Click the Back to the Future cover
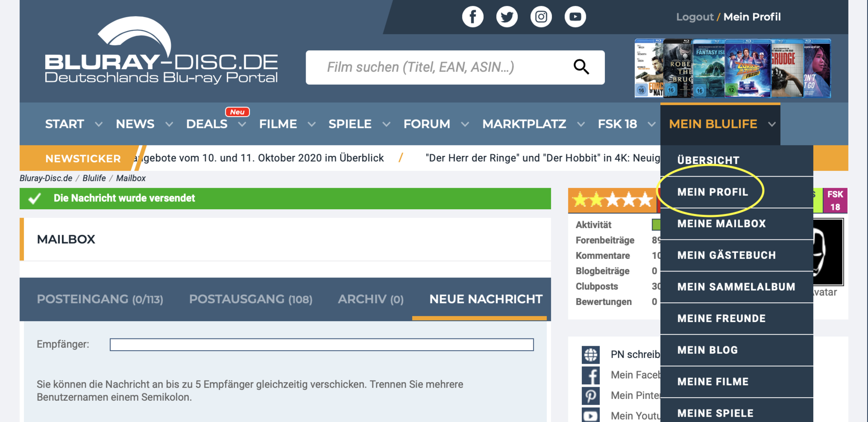This screenshot has width=868, height=422. point(748,69)
